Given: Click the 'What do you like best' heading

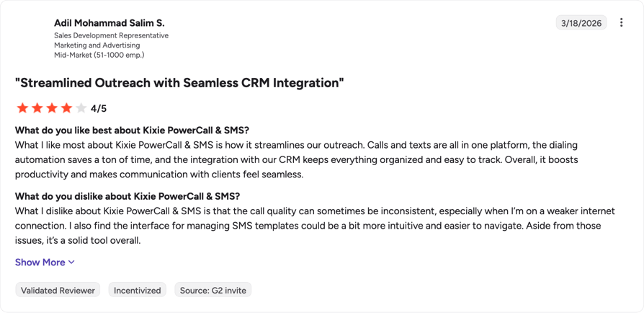Looking at the screenshot, I should pos(133,131).
